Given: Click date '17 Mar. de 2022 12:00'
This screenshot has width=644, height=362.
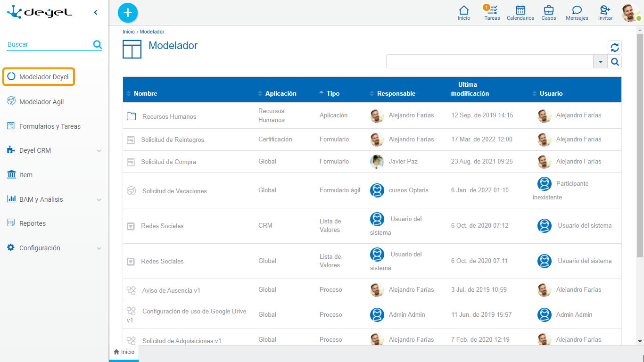Looking at the screenshot, I should pyautogui.click(x=482, y=139).
